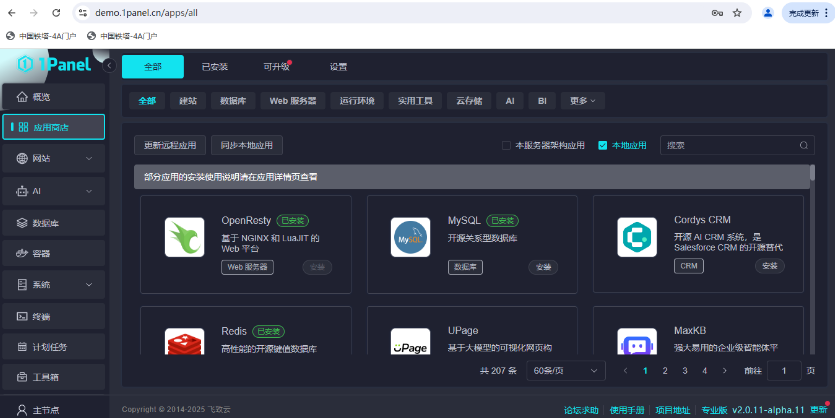Uncheck 本地应用 checkbox
Screen dimensions: 835x418
click(602, 145)
